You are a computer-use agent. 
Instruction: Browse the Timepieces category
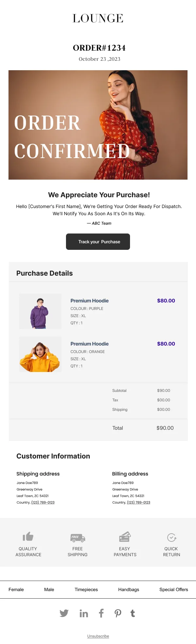(86, 589)
